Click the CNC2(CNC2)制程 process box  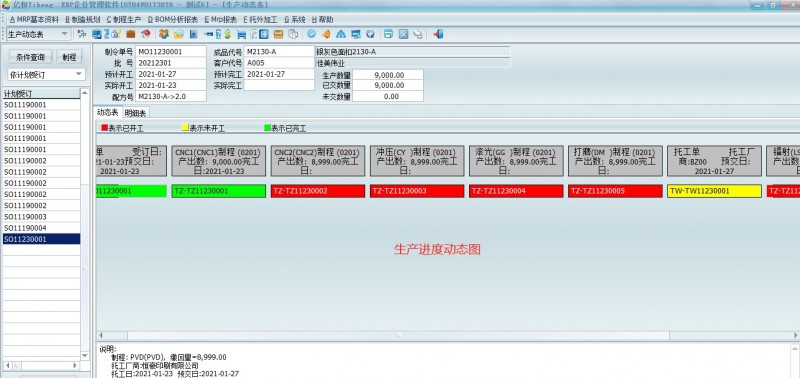tap(318, 161)
